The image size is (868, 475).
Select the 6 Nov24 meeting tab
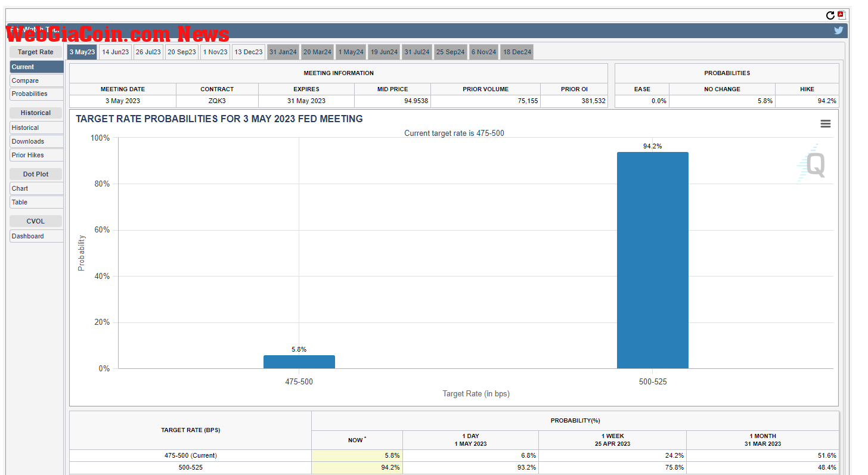(483, 52)
